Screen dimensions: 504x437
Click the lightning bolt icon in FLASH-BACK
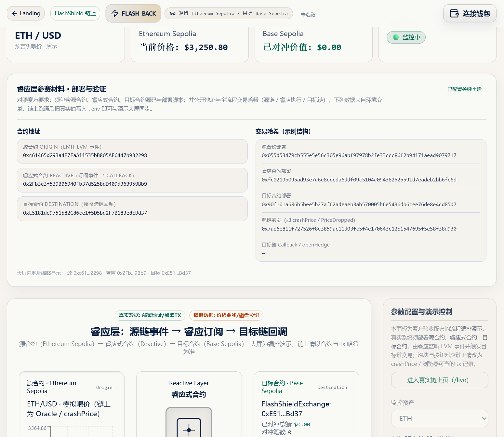click(x=115, y=13)
